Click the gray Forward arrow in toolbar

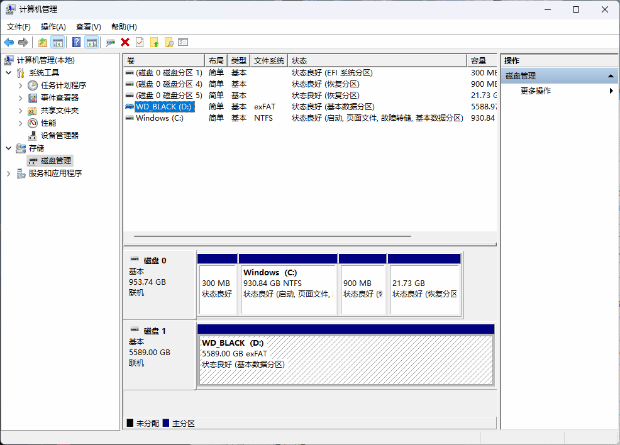[23, 42]
